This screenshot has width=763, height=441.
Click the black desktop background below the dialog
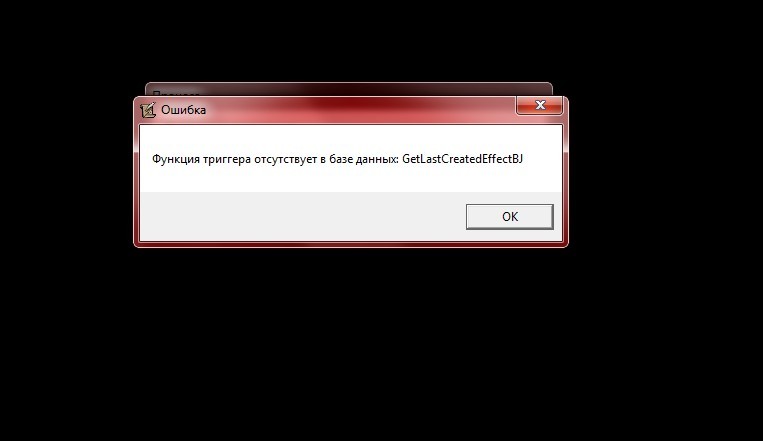(350, 341)
